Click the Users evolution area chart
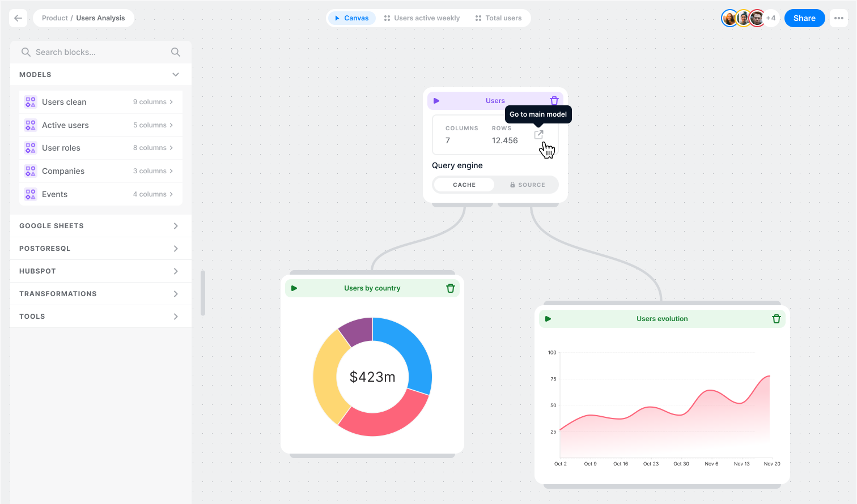Screen dimensions: 857x504 click(664, 416)
